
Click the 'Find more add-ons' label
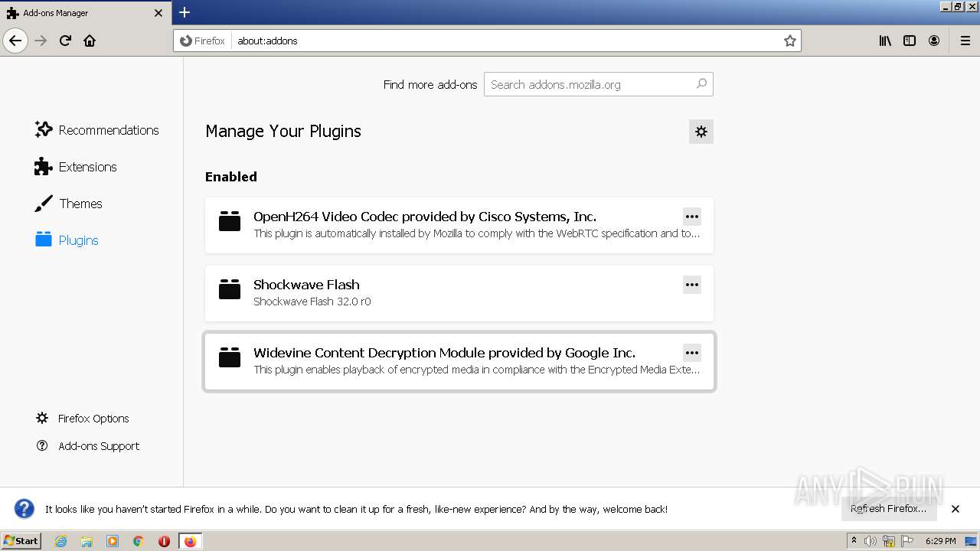(x=430, y=84)
